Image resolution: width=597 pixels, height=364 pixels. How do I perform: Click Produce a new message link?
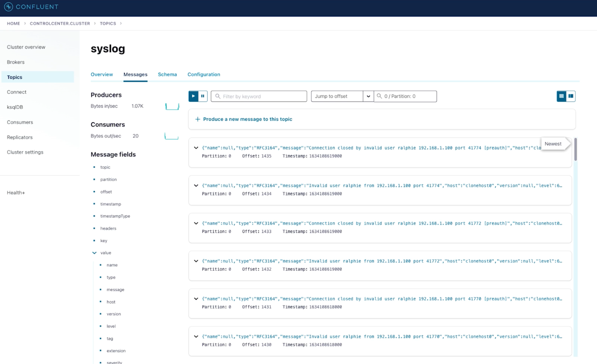[x=248, y=119]
